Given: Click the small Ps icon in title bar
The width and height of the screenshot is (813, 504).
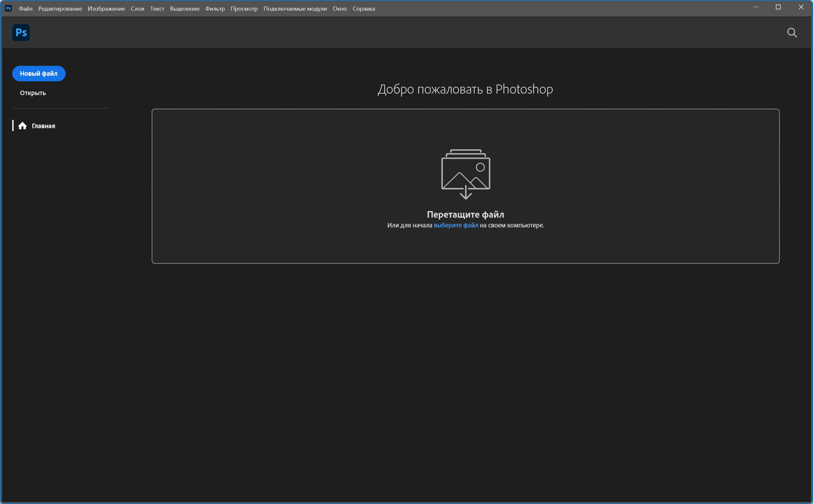Looking at the screenshot, I should [x=9, y=8].
